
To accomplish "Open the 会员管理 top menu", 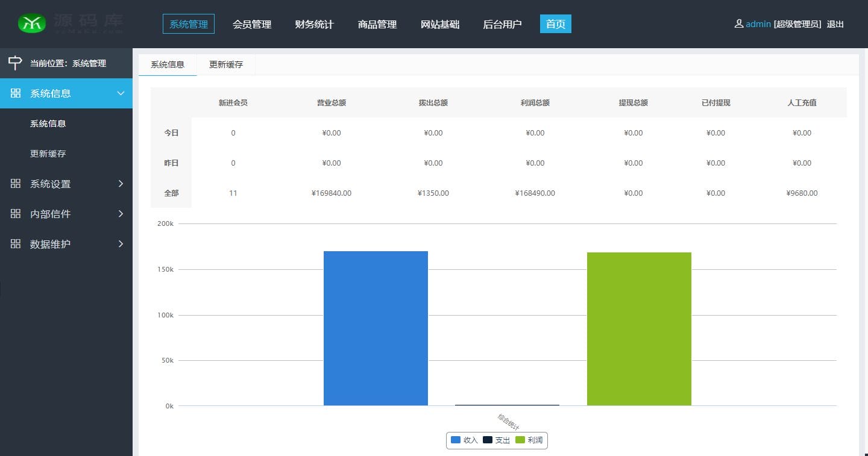I will [252, 24].
